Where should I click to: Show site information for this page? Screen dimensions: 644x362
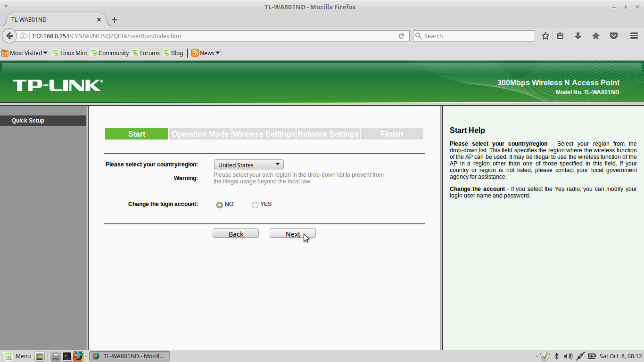(23, 36)
